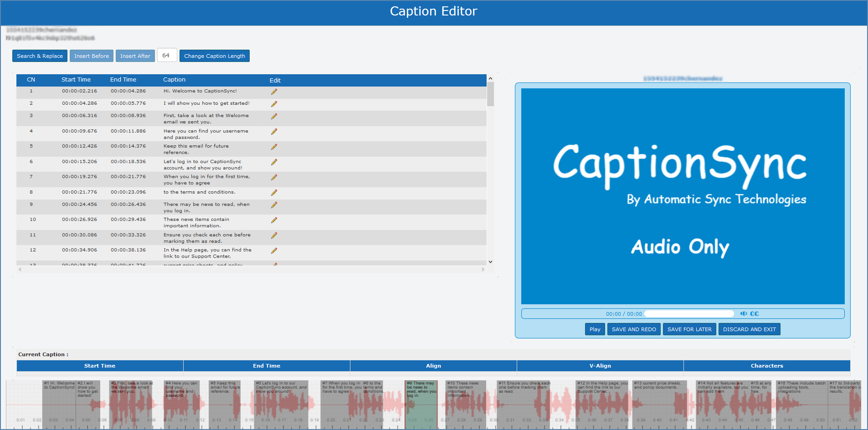
Task: Click Insert Before
Action: (x=92, y=56)
